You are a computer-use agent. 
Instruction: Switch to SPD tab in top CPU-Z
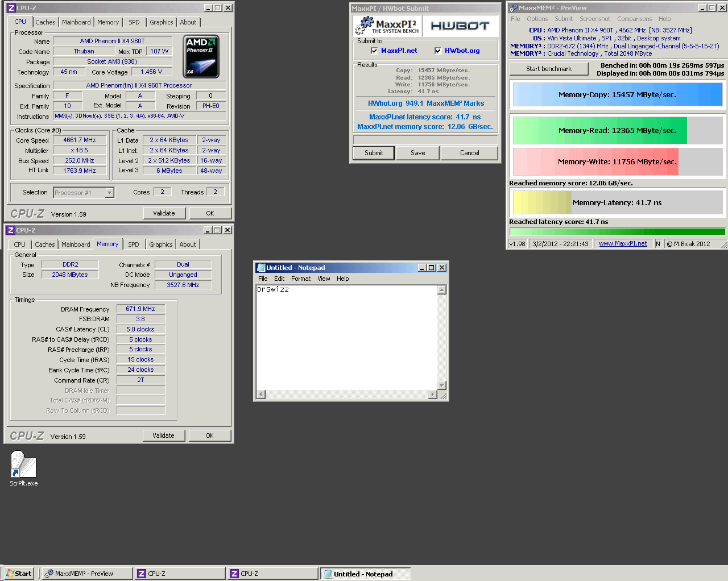click(134, 22)
